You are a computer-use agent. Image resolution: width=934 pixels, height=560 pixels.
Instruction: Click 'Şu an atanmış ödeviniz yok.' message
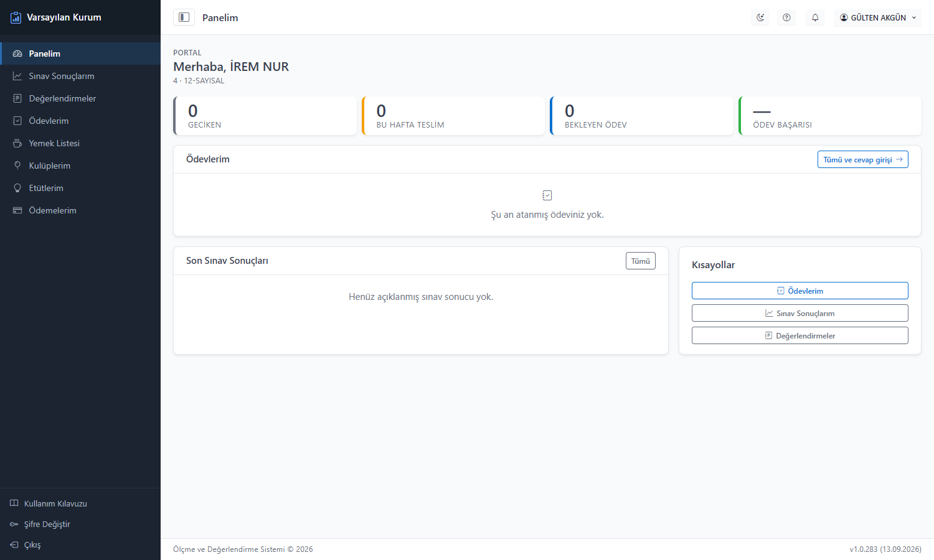coord(547,215)
